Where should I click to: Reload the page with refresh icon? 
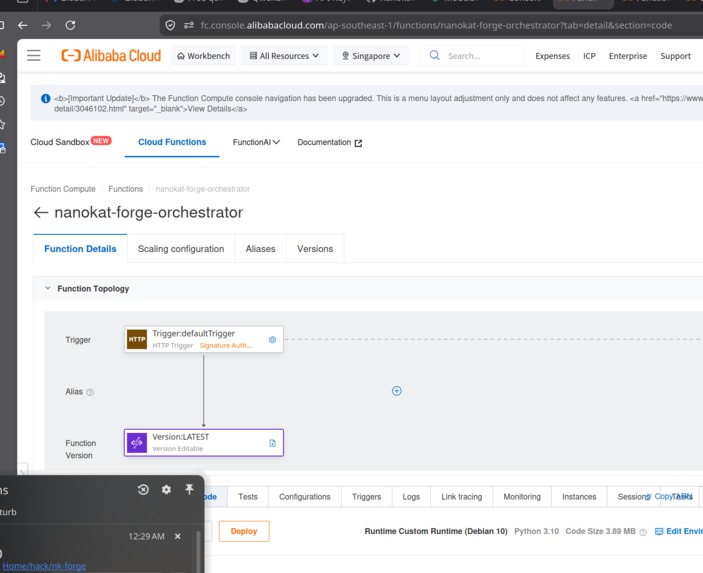70,25
